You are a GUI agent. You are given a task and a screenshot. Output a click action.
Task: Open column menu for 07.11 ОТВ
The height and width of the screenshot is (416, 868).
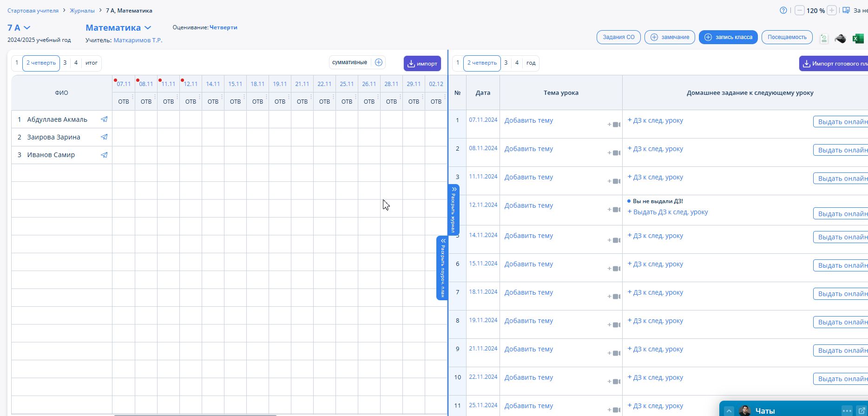click(132, 97)
